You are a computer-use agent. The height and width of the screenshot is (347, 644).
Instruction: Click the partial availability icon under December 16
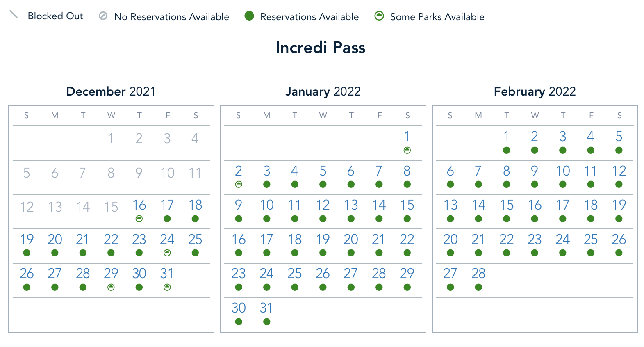point(139,219)
